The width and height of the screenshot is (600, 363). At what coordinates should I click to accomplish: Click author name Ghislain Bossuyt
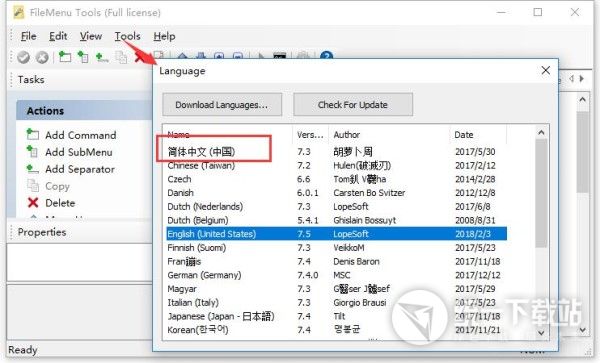coord(364,220)
